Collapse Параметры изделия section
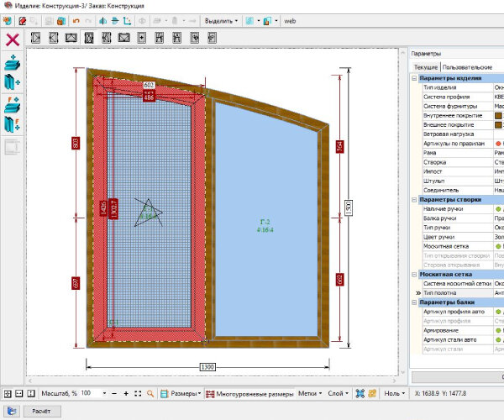Screen dimensions: 504x420 [414, 78]
